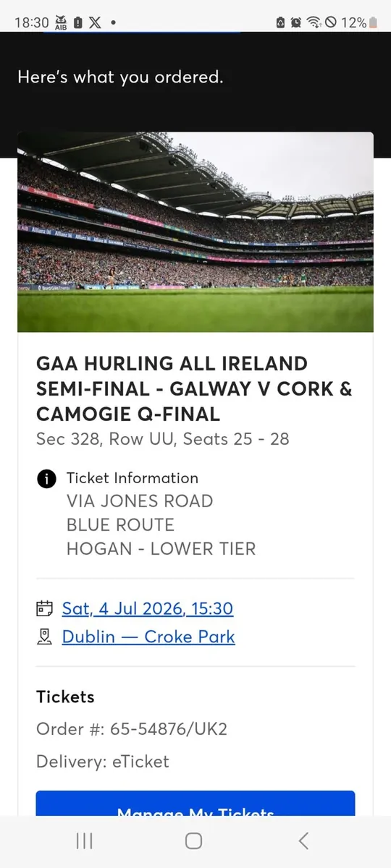
Task: Tap the calendar icon beside the date
Action: [45, 608]
